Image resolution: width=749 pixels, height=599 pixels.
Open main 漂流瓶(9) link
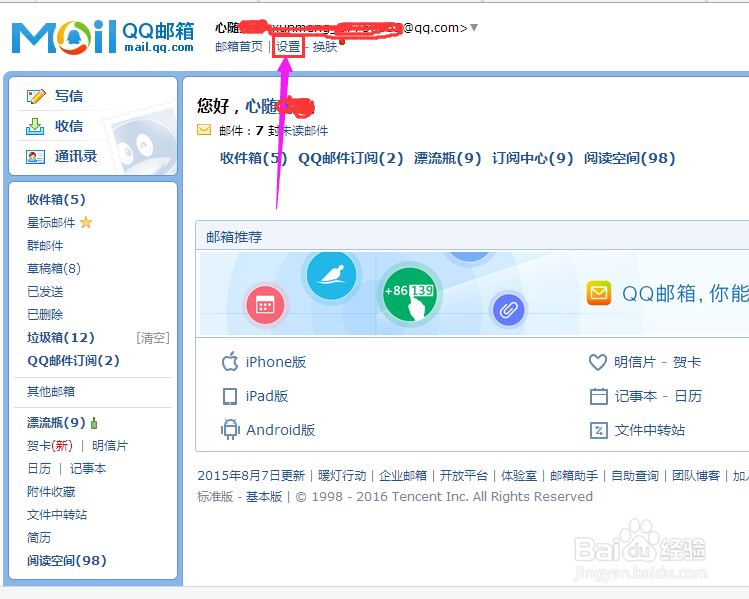pyautogui.click(x=447, y=158)
